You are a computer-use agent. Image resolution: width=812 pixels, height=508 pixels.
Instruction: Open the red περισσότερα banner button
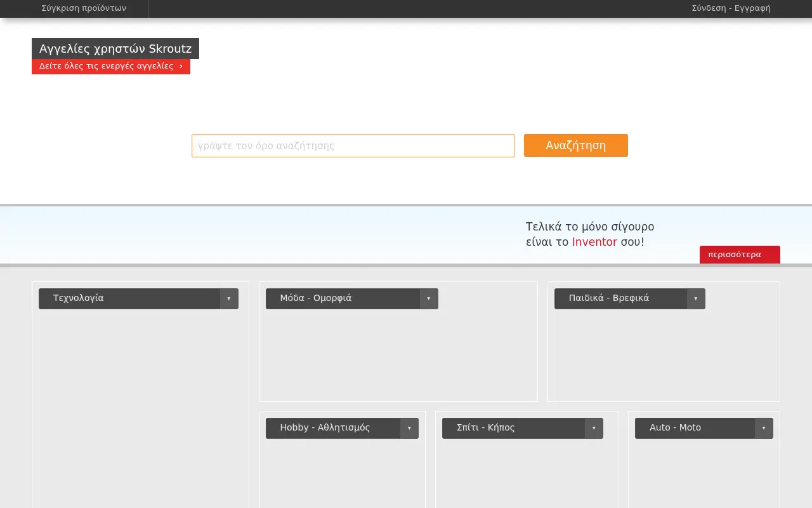tap(740, 255)
